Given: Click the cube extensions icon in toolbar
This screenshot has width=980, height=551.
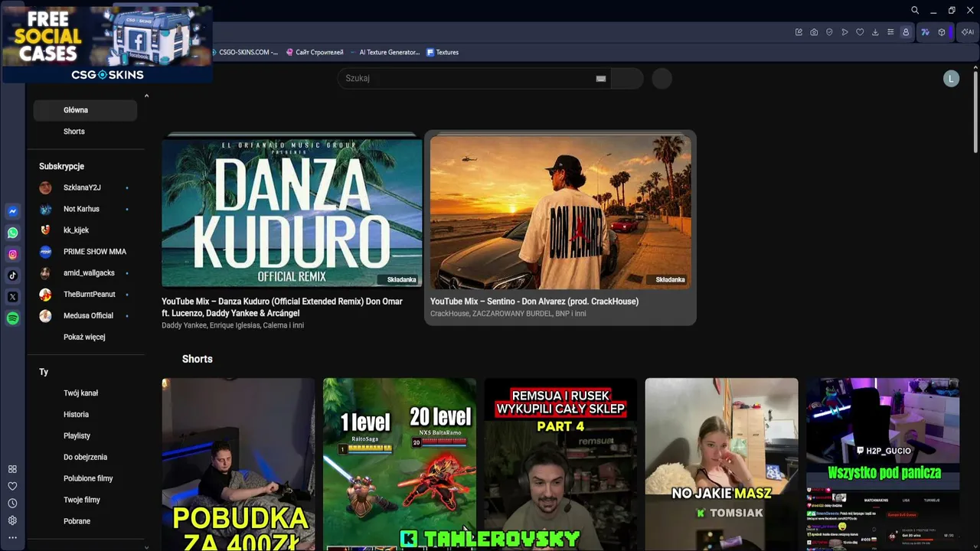Looking at the screenshot, I should 942,32.
